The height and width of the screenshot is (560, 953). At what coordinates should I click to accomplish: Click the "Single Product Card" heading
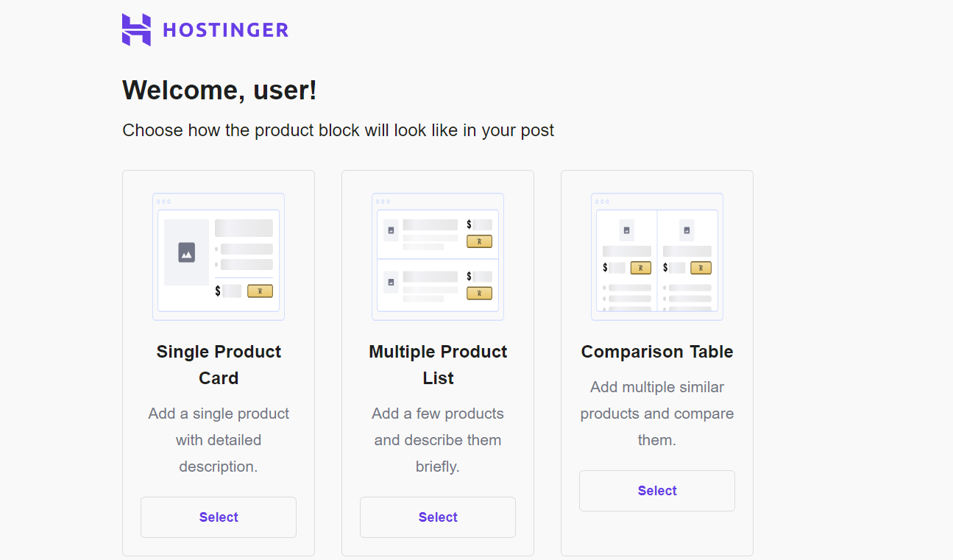tap(218, 364)
